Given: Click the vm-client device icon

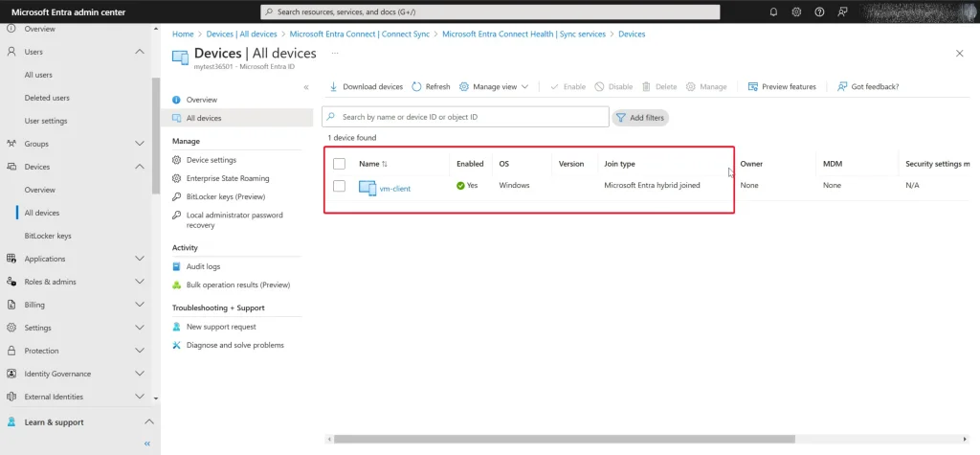Looking at the screenshot, I should click(x=367, y=188).
